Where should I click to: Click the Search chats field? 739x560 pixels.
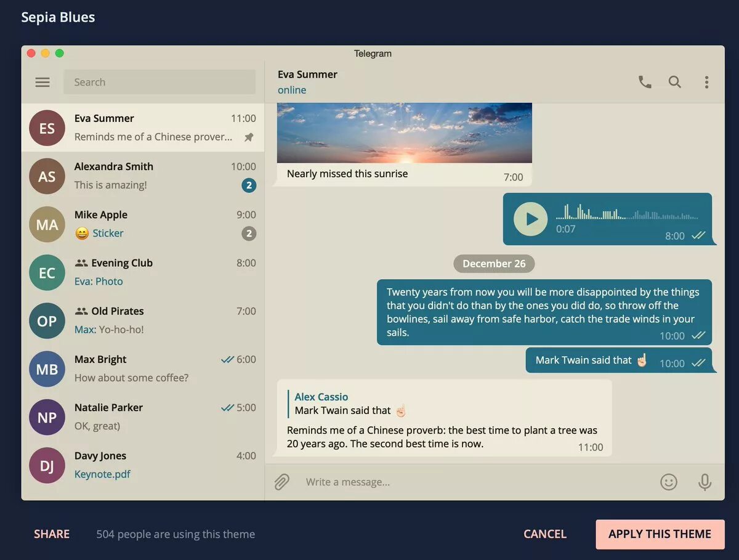(x=160, y=82)
